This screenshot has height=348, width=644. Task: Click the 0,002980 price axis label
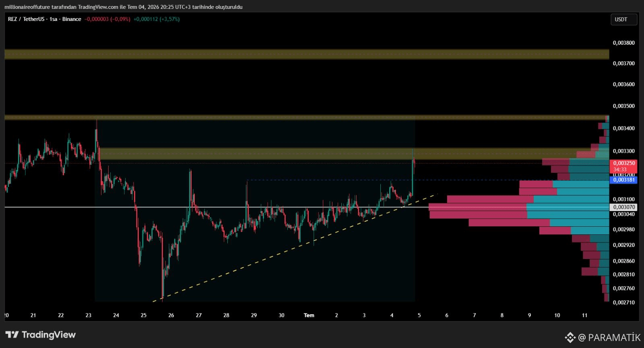coord(623,229)
